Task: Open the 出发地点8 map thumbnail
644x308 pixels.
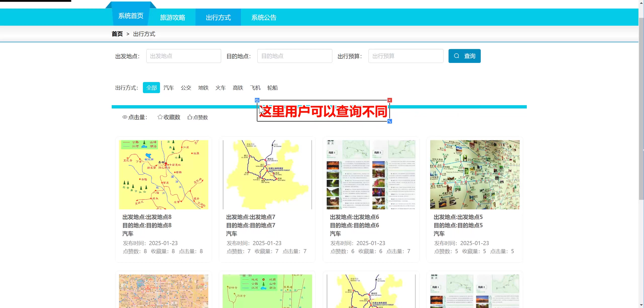Action: click(x=164, y=175)
